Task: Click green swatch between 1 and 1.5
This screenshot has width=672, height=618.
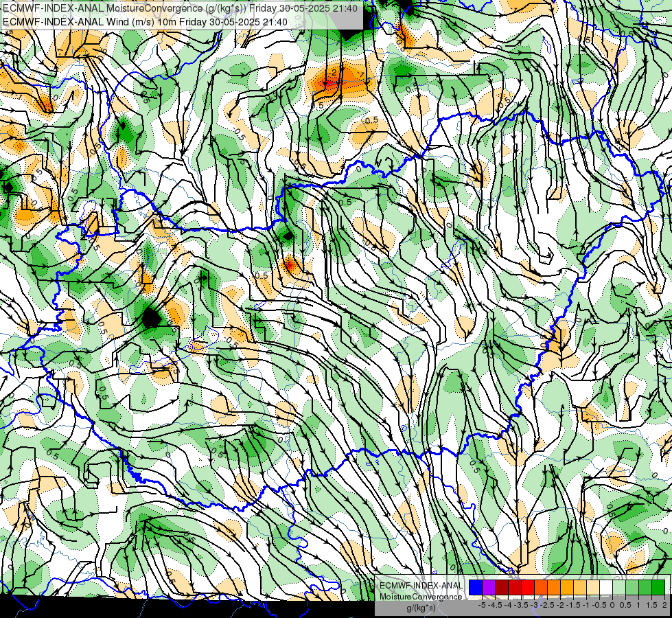Action: pos(645,588)
